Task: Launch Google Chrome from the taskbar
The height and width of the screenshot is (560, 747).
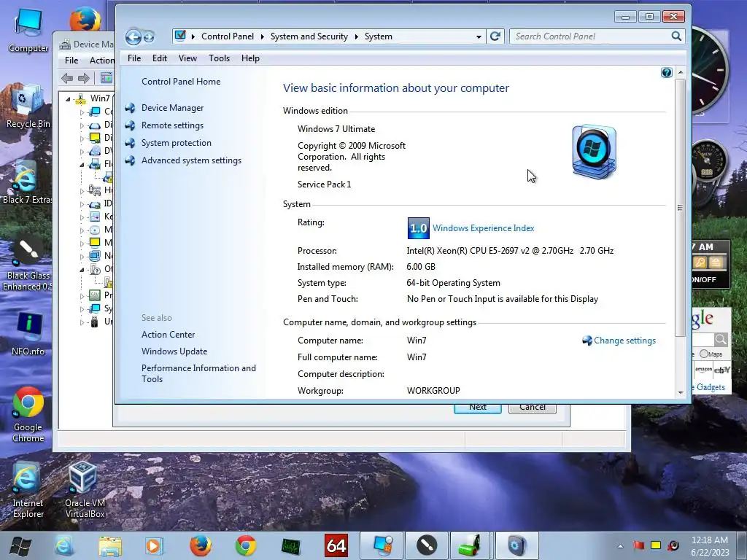Action: pyautogui.click(x=245, y=545)
